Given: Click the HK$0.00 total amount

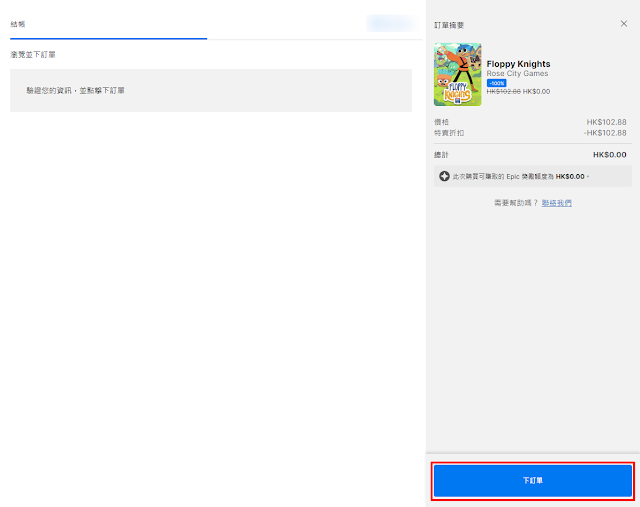Looking at the screenshot, I should 609,155.
